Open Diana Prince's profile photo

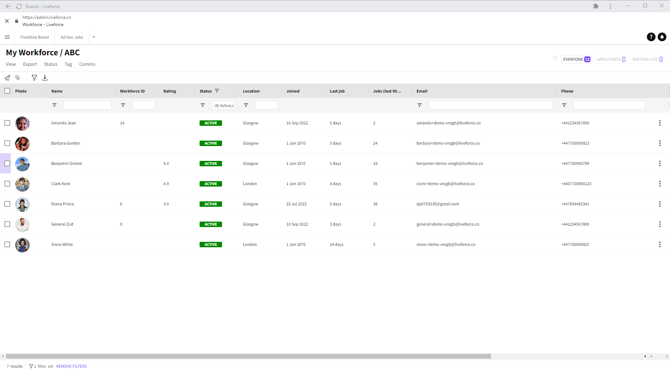pos(22,204)
